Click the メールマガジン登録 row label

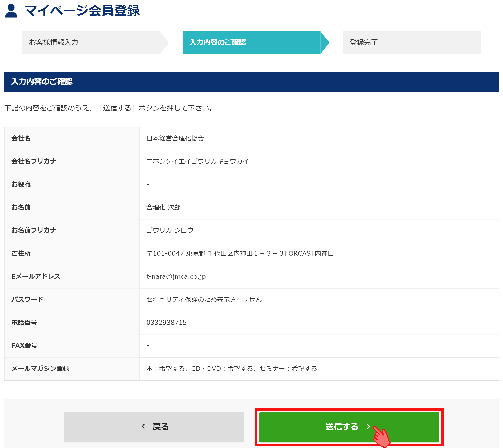(40, 368)
